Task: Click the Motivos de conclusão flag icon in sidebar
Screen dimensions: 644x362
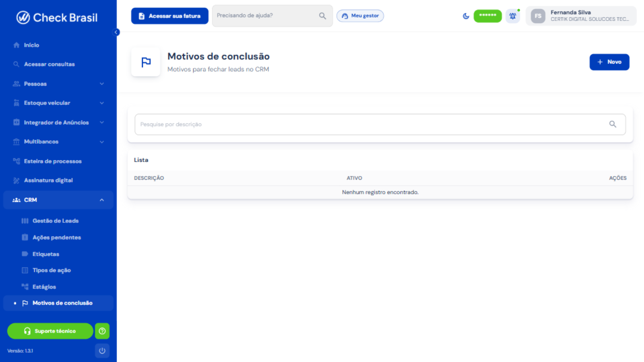Action: tap(25, 303)
